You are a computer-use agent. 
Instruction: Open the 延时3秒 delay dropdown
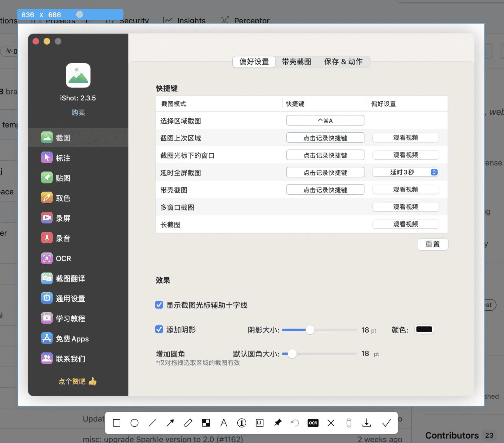405,172
